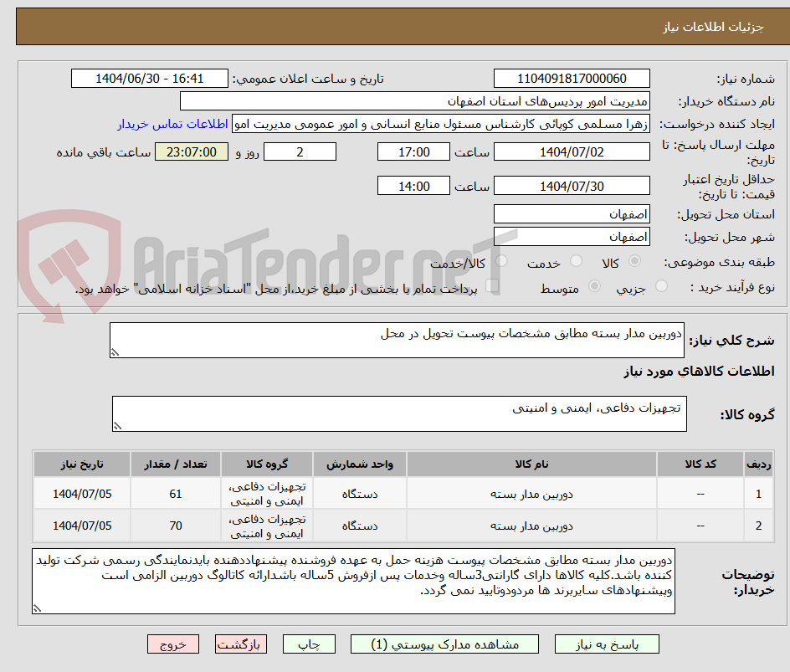Image resolution: width=790 pixels, height=672 pixels.
Task: Click بازگشت to go back
Action: pyautogui.click(x=240, y=644)
